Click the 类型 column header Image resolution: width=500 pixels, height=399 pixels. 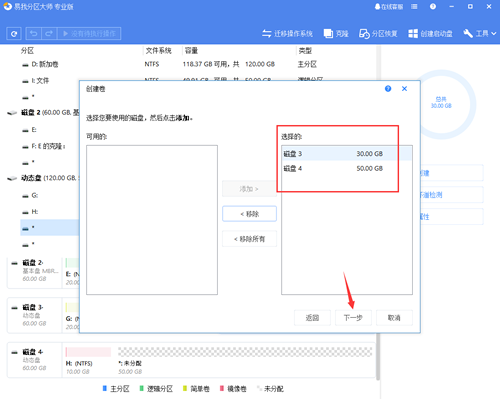pyautogui.click(x=305, y=51)
